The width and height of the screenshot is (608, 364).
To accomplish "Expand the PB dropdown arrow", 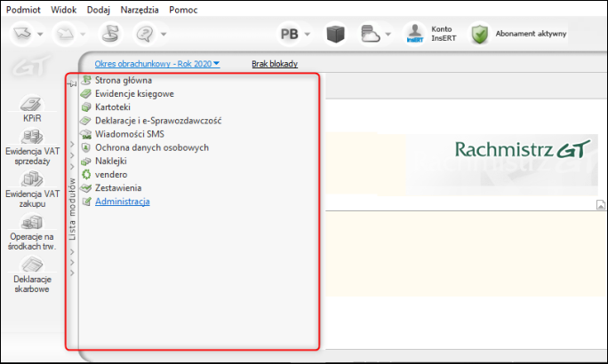I will 308,34.
